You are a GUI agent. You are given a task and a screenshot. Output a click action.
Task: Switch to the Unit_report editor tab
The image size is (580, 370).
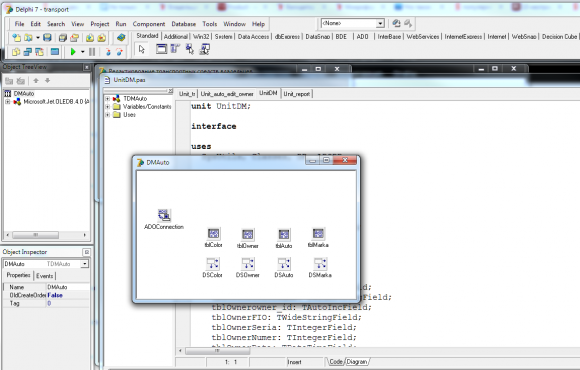(297, 94)
